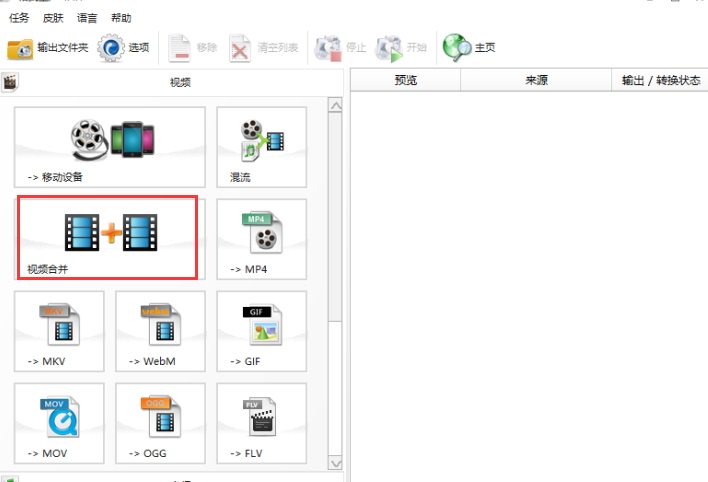The image size is (708, 482).
Task: Click the 输出 / 转换状态 column header
Action: (x=660, y=80)
